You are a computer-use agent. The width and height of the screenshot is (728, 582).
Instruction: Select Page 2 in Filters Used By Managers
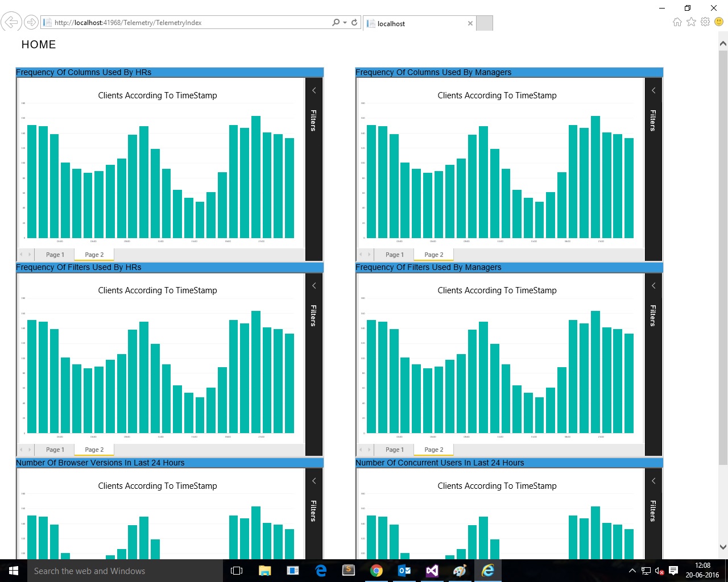[x=433, y=450]
